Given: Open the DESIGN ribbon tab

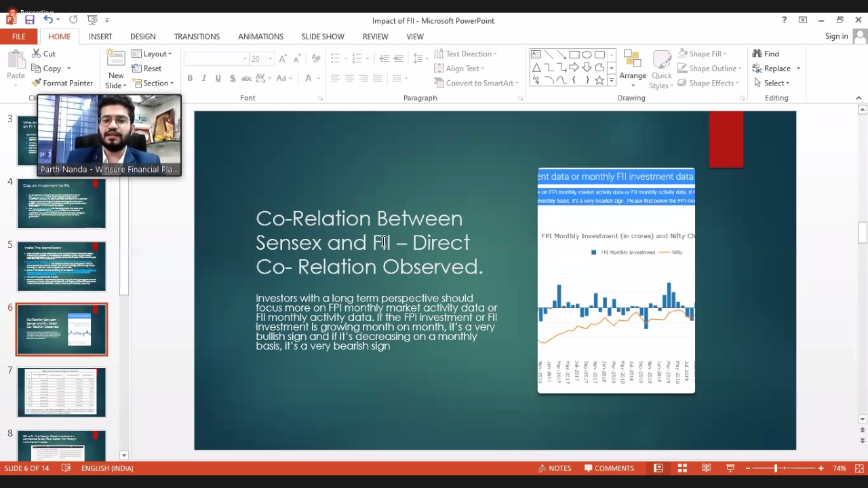Looking at the screenshot, I should 142,37.
